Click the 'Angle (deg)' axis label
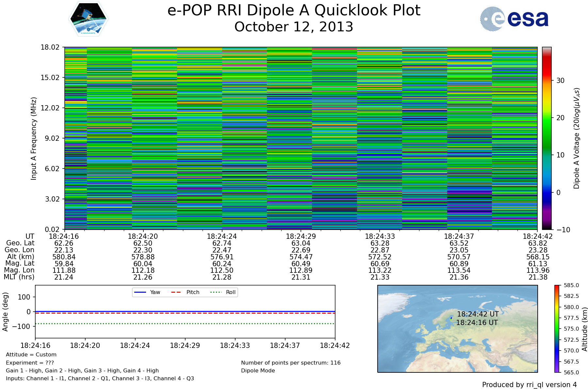 (x=5, y=312)
